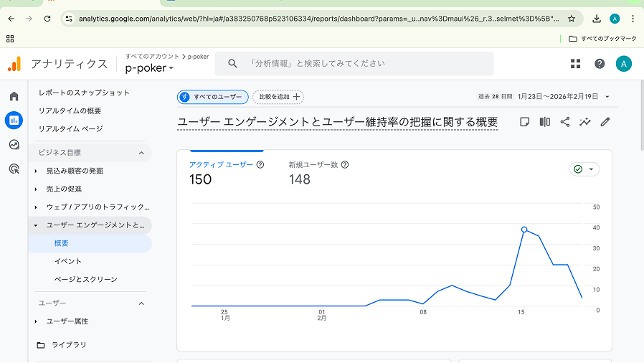
Task: Open the data quality check dropdown
Action: 584,169
